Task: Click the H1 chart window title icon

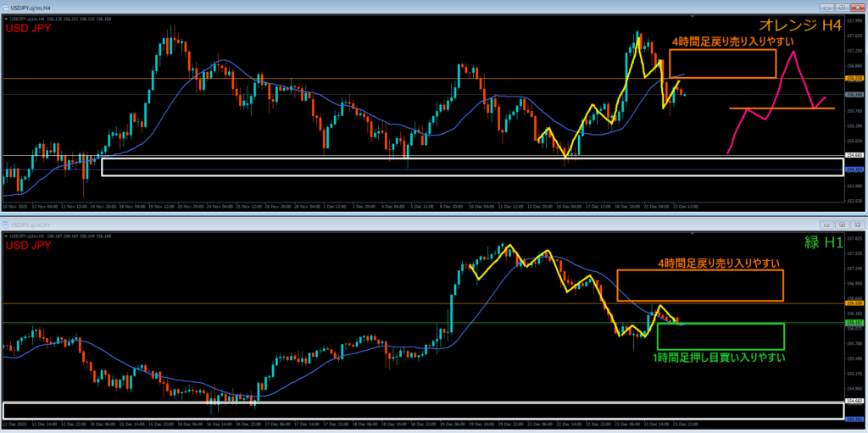Action: tap(6, 226)
